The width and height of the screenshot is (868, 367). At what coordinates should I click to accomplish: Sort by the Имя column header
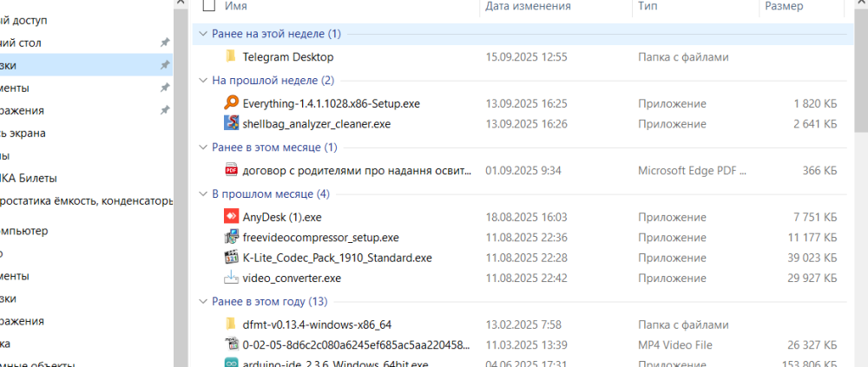coord(236,6)
